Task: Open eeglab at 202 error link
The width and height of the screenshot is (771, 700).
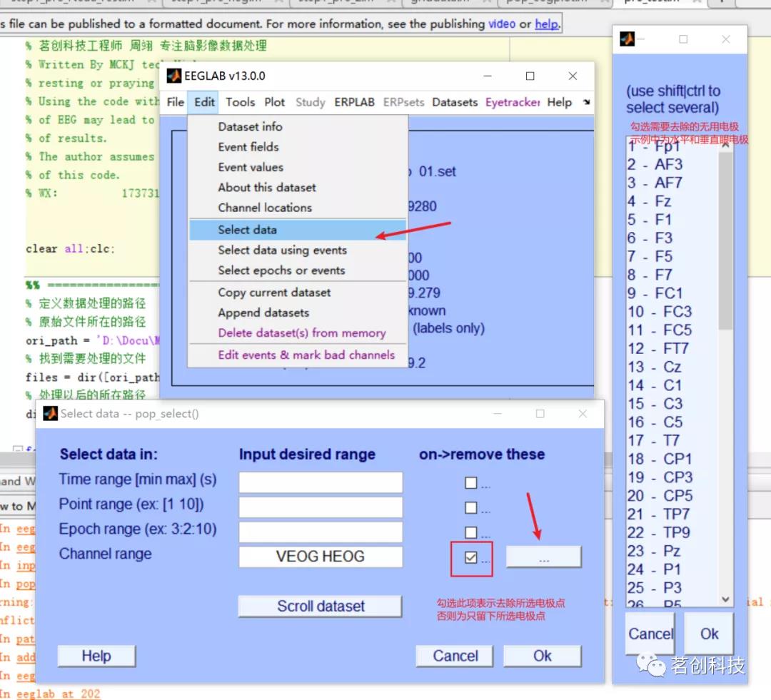Action: (x=58, y=694)
